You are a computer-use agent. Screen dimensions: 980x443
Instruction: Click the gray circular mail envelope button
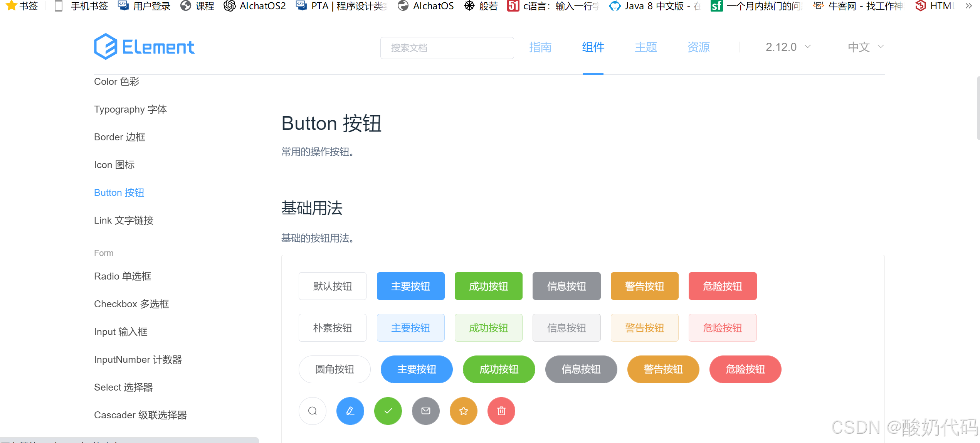click(425, 411)
